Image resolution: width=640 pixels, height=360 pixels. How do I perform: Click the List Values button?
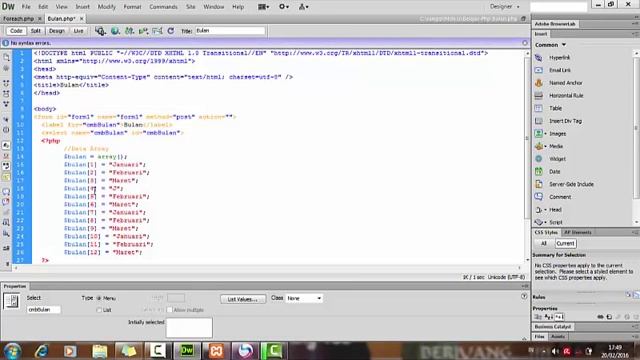pos(243,299)
